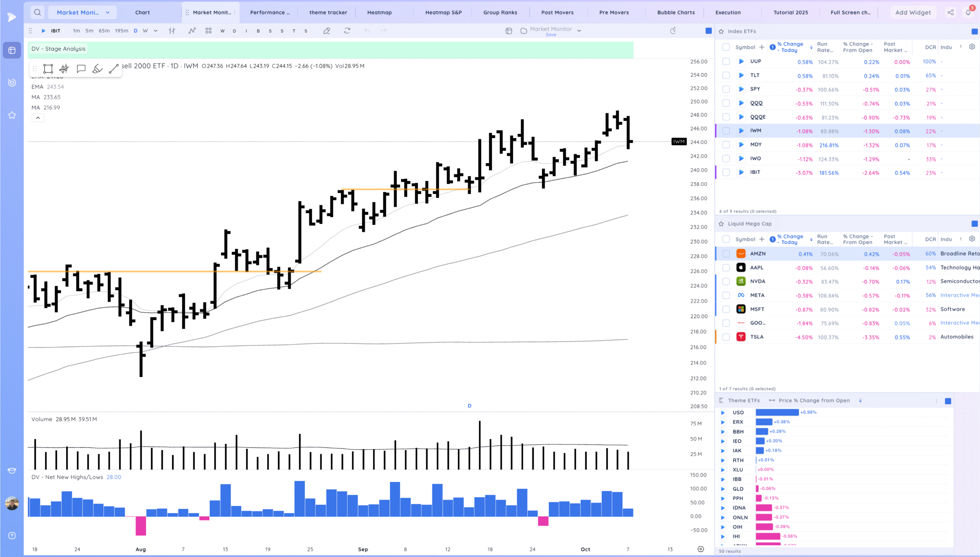
Task: Click the blue color square of Liquid Mega Cap
Action: tap(974, 224)
